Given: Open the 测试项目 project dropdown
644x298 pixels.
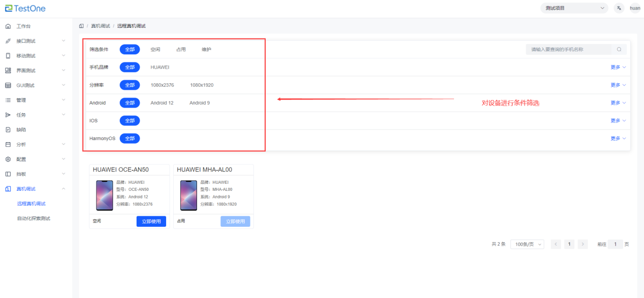Looking at the screenshot, I should pyautogui.click(x=574, y=8).
